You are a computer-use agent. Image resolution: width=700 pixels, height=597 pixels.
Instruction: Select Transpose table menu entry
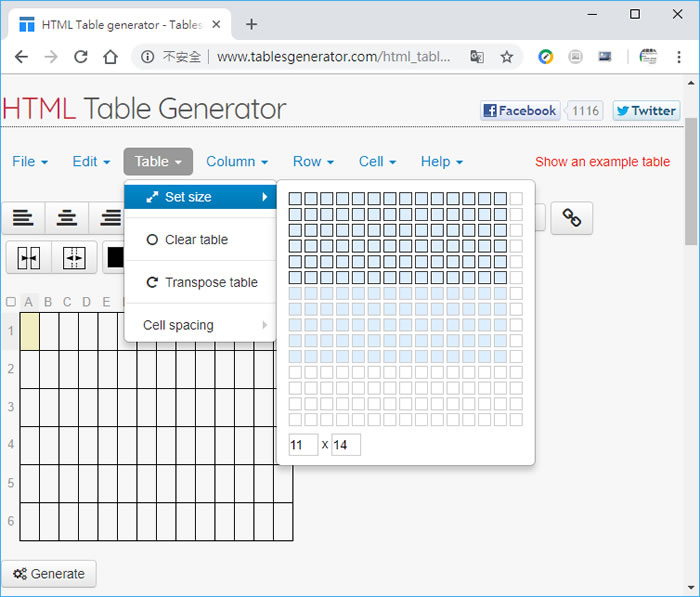point(210,283)
